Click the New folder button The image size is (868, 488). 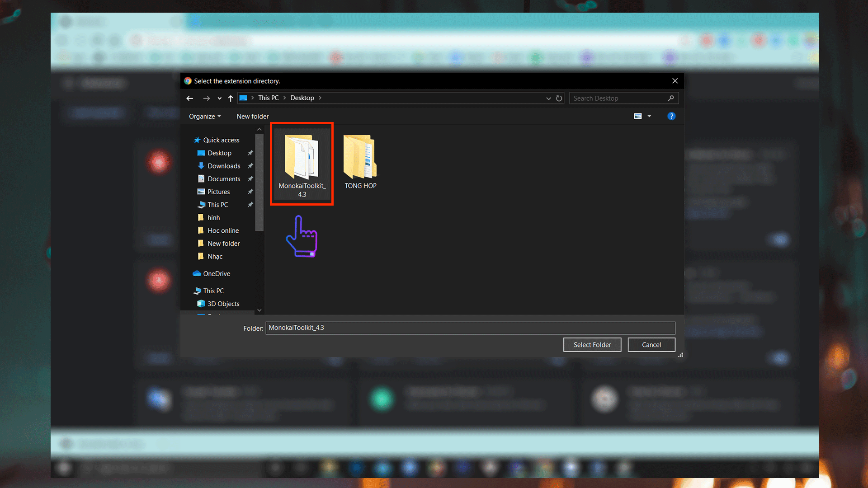pyautogui.click(x=253, y=116)
